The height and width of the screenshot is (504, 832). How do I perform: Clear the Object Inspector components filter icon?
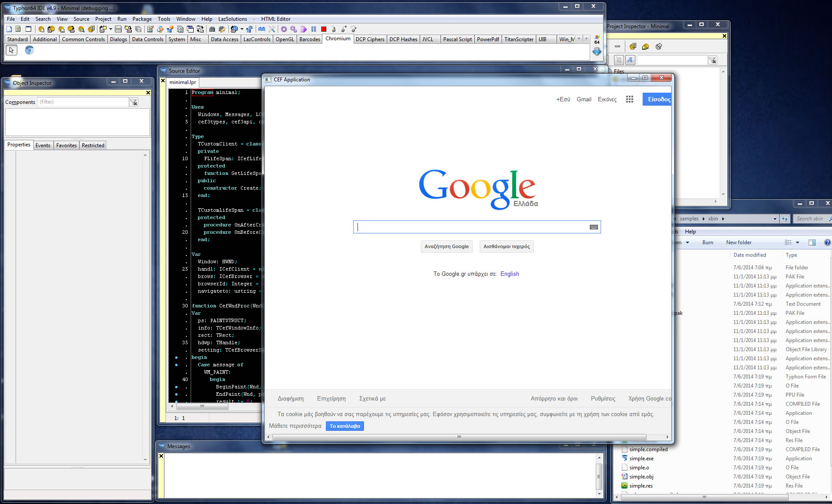pos(133,102)
